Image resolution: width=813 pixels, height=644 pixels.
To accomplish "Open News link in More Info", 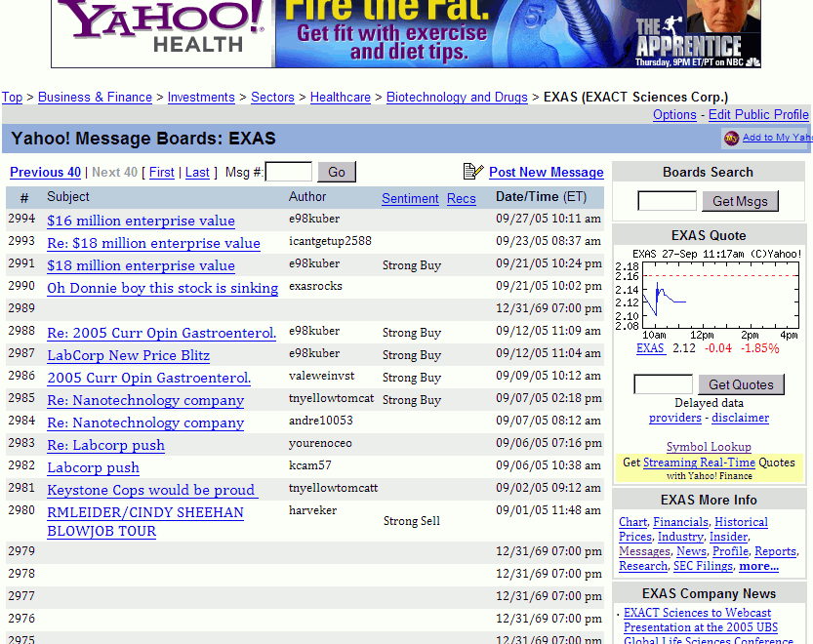I will click(x=692, y=551).
